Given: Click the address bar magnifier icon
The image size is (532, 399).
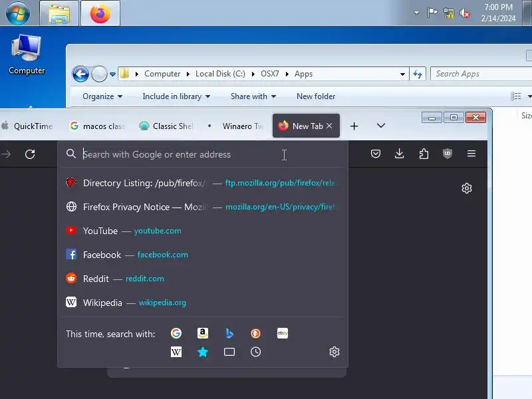Looking at the screenshot, I should coord(71,154).
